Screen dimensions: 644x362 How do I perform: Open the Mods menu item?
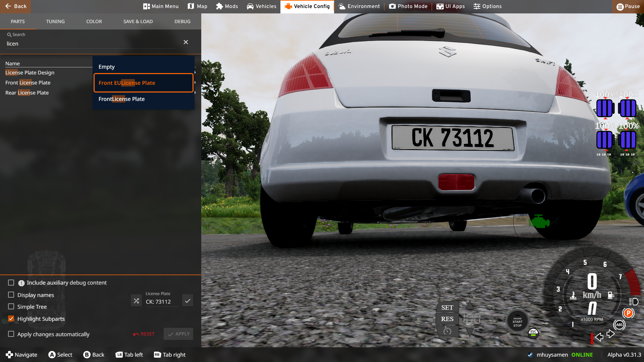click(x=227, y=6)
